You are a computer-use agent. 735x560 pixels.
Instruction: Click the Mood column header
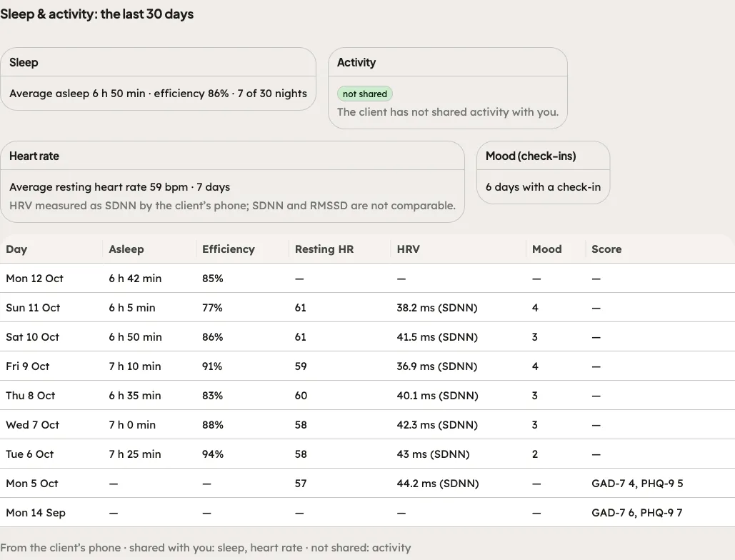pyautogui.click(x=546, y=249)
